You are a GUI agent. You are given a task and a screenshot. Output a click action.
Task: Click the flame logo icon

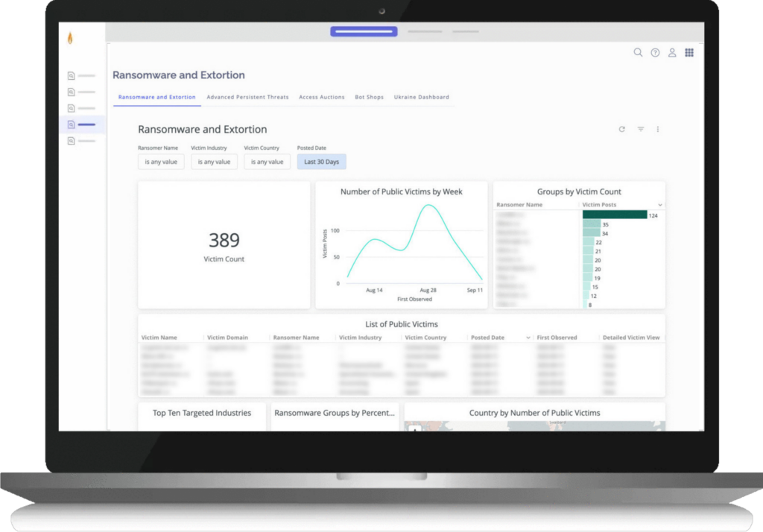point(70,38)
